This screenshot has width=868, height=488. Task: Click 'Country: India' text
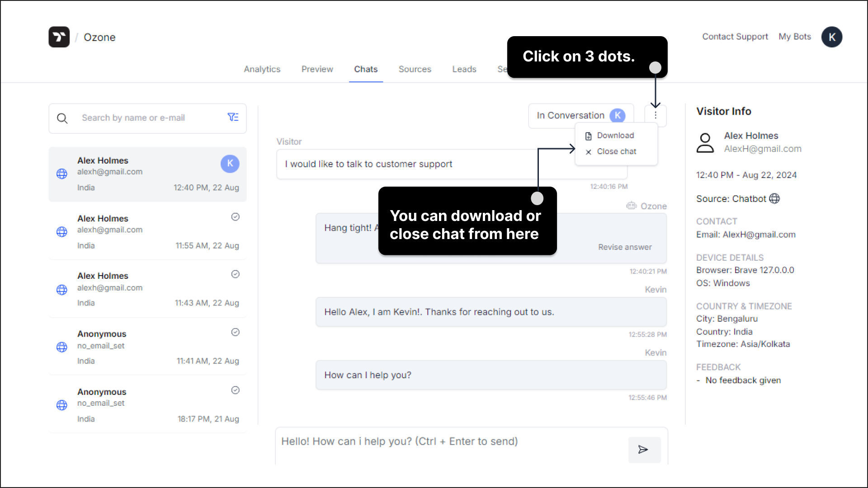coord(724,332)
